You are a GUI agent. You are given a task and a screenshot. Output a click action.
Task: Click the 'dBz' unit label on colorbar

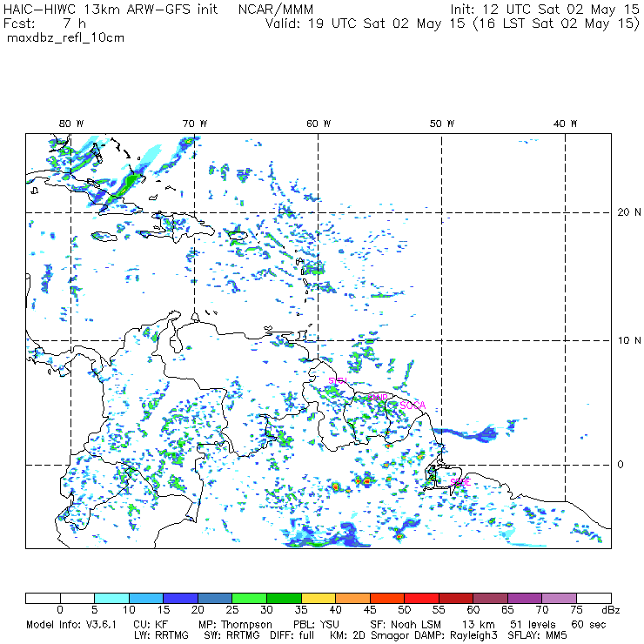610,610
